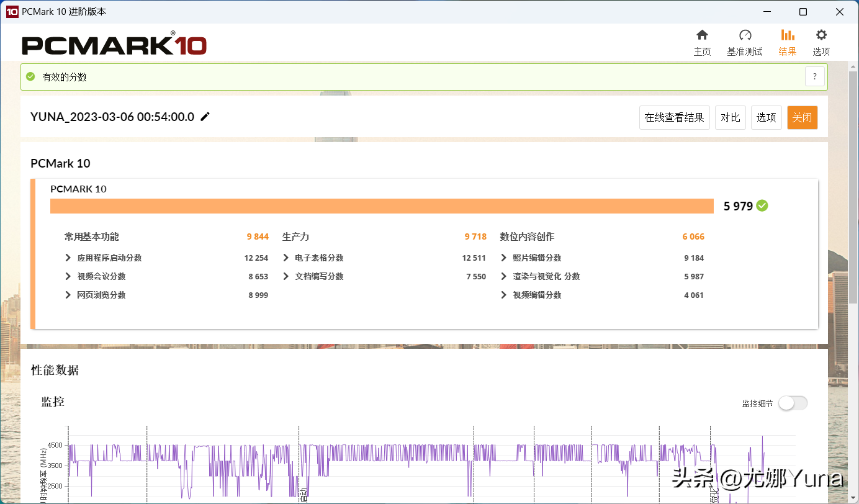The height and width of the screenshot is (504, 859).
Task: Click the 生产力 heading
Action: click(x=295, y=236)
